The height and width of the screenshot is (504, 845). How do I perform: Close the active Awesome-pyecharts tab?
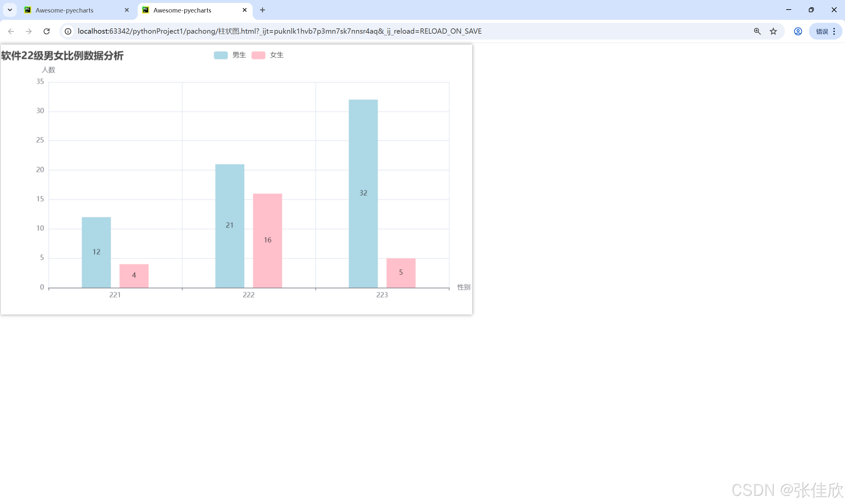point(245,10)
